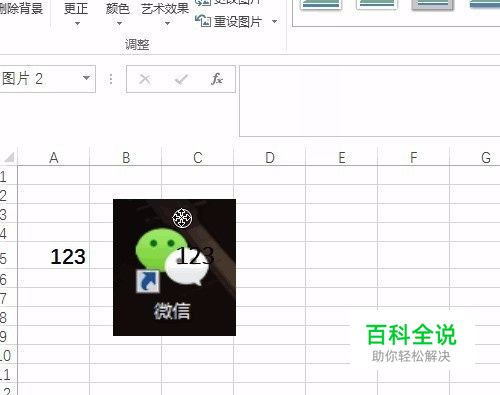Viewport: 500px width, 395px height.
Task: Select the third gray-framed picture style thumbnail
Action: pyautogui.click(x=433, y=5)
